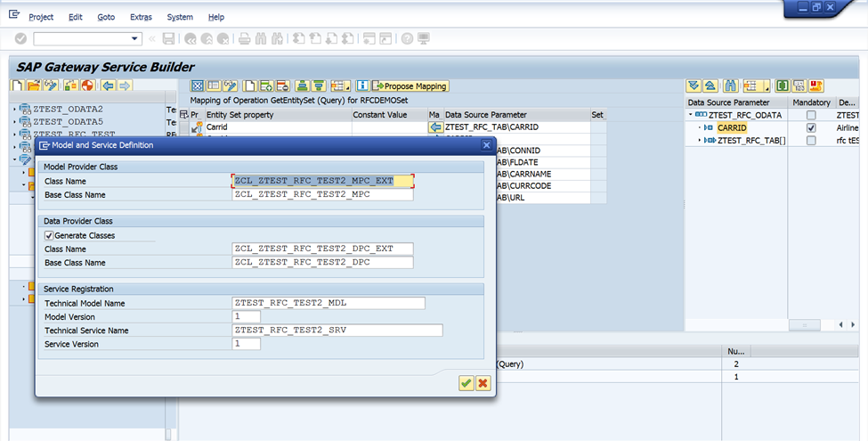
Task: Click the Save diskette icon in the standard toolbar
Action: 169,39
